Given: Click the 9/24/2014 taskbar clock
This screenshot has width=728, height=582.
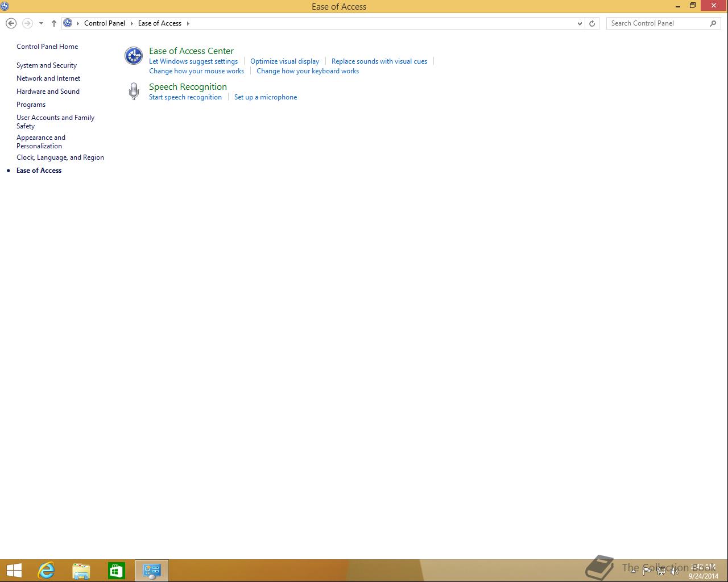Looking at the screenshot, I should 704,571.
